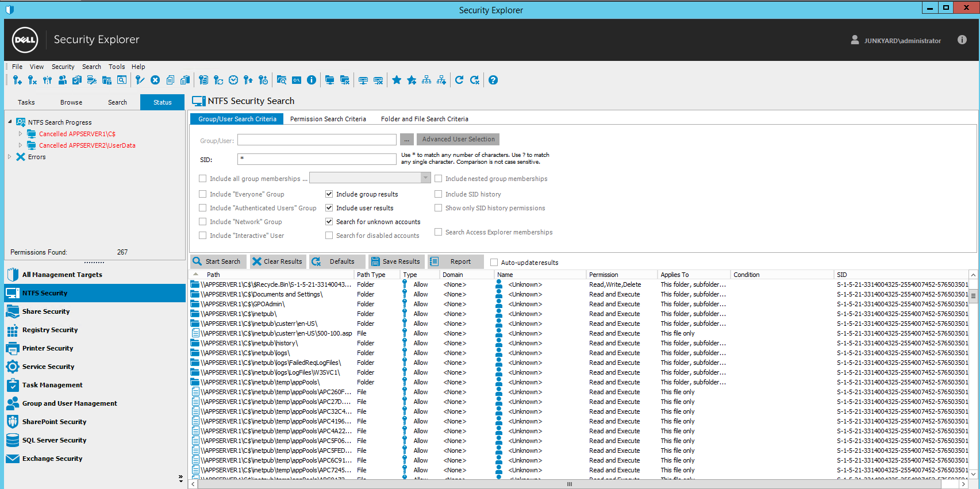Click the Start Search button
Viewport: 980px width, 489px height.
click(217, 261)
